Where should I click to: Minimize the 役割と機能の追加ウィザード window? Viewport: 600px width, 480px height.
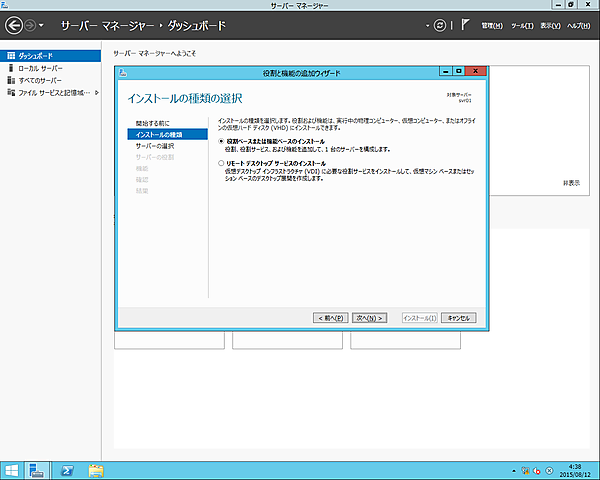445,71
